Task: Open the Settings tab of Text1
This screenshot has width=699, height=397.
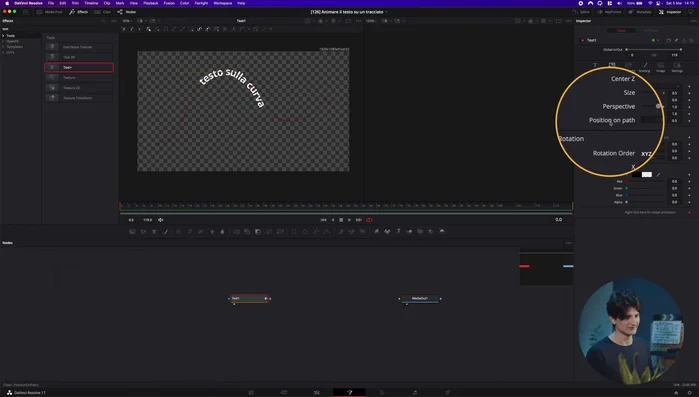Action: [677, 67]
